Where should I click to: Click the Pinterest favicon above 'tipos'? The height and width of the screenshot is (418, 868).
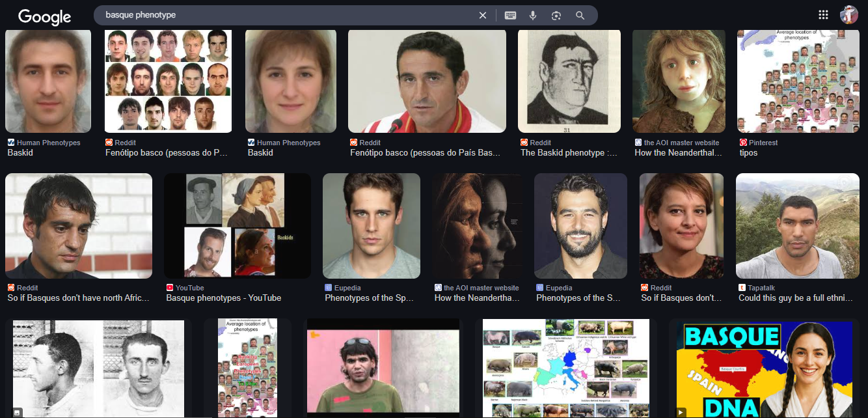[x=742, y=143]
